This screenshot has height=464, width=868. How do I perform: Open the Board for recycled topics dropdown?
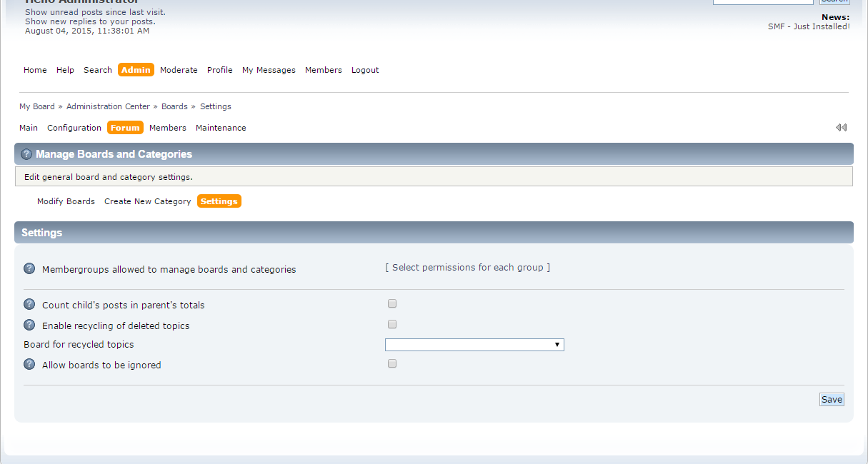[474, 345]
